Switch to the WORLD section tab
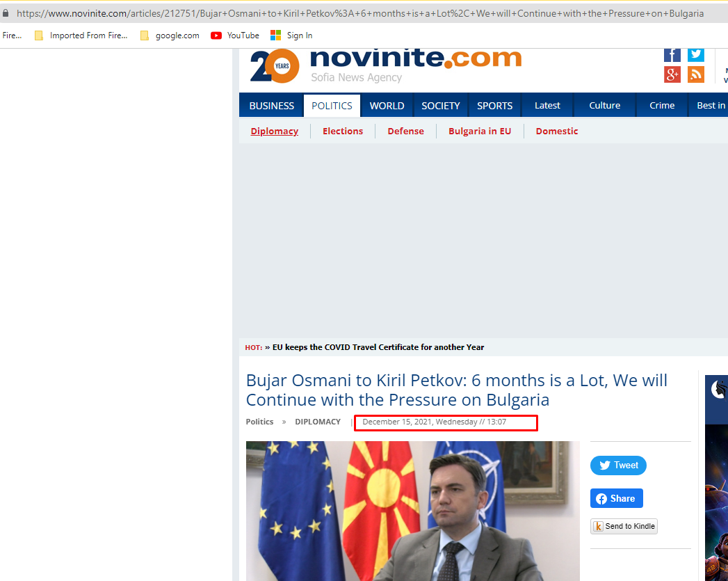Screen dimensions: 728x581 pos(387,106)
